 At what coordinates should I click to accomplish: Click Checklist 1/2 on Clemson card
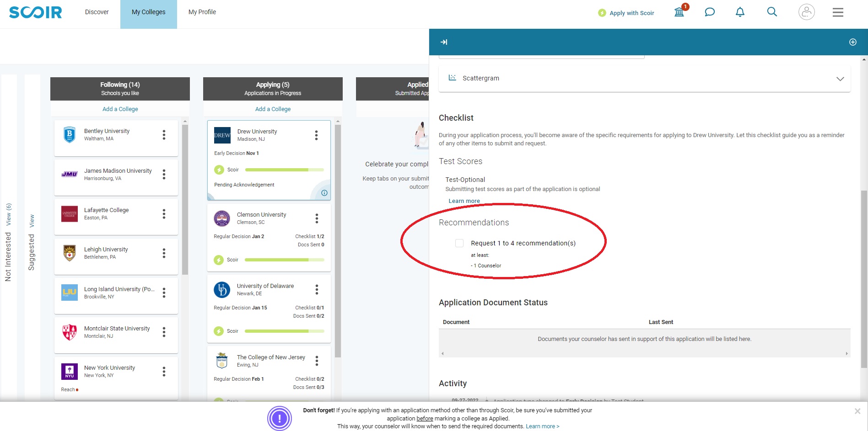click(x=309, y=237)
